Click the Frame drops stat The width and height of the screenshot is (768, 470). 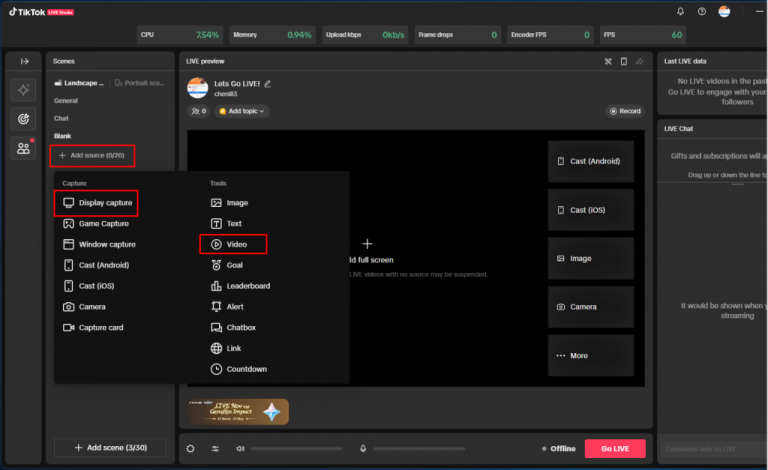pyautogui.click(x=457, y=35)
